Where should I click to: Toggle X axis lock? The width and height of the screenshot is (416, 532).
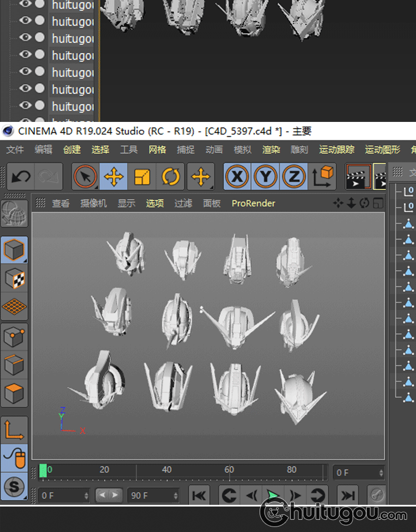[237, 177]
